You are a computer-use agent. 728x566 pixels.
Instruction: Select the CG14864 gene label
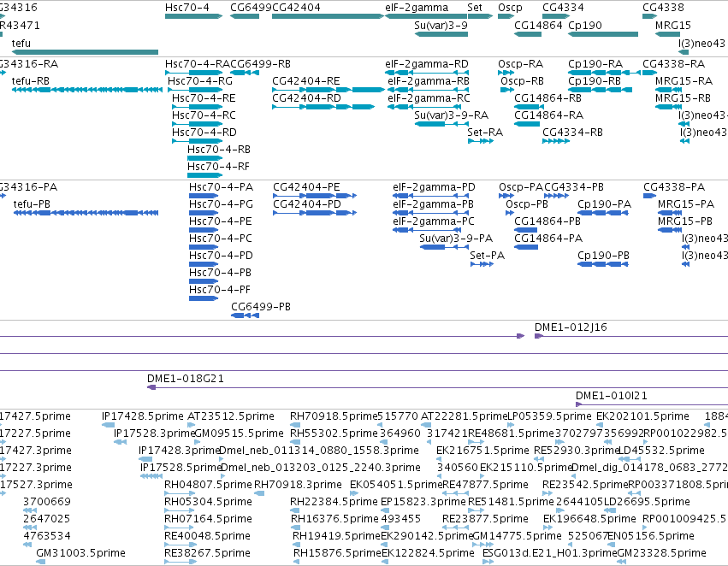tap(538, 25)
